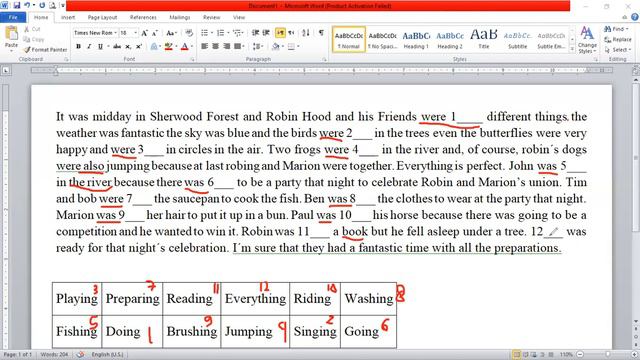Align text left
This screenshot has width=640, height=360.
(x=204, y=47)
